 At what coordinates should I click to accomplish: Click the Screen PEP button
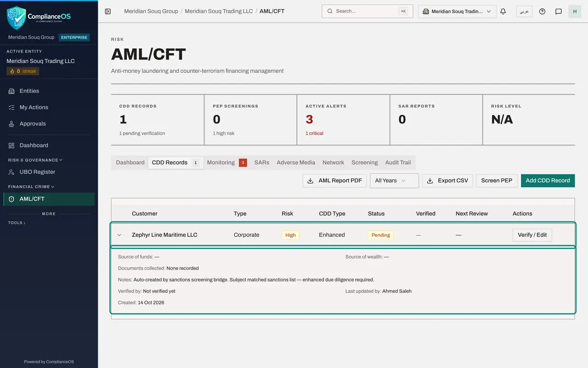[497, 181]
